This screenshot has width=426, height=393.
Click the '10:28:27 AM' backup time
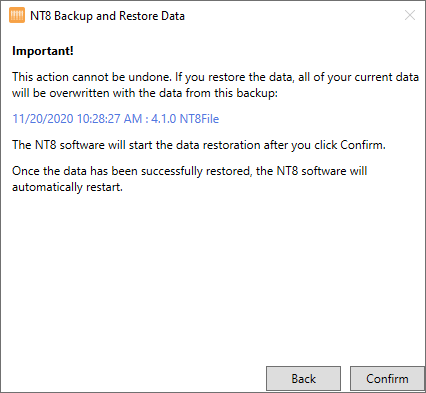tap(109, 119)
